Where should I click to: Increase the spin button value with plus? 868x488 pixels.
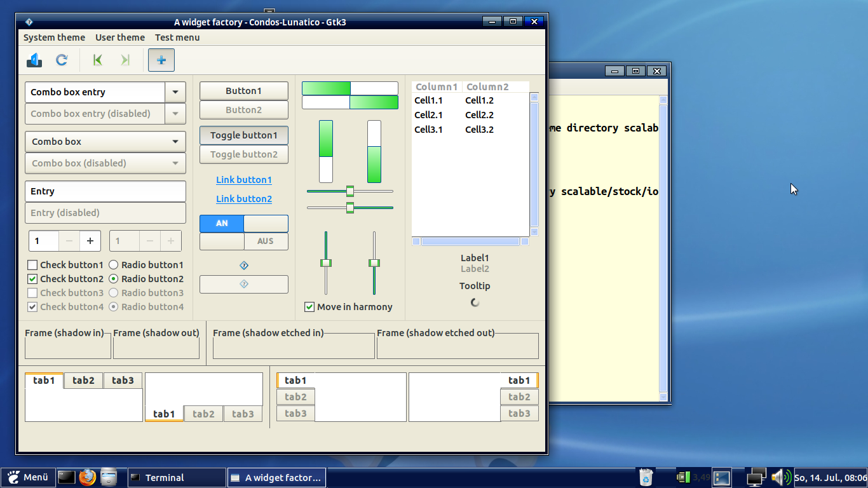[x=90, y=241]
